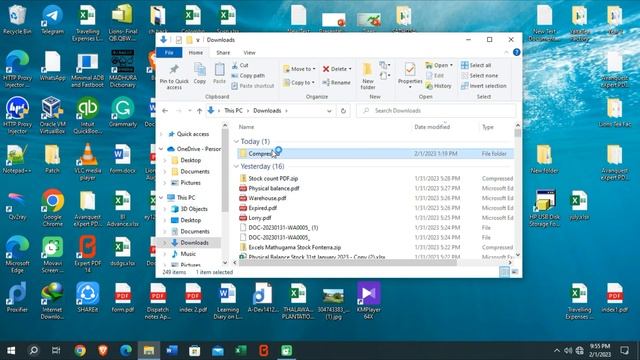Screen dimensions: 640x360
Task: Click Invert selection command
Action: (x=484, y=86)
